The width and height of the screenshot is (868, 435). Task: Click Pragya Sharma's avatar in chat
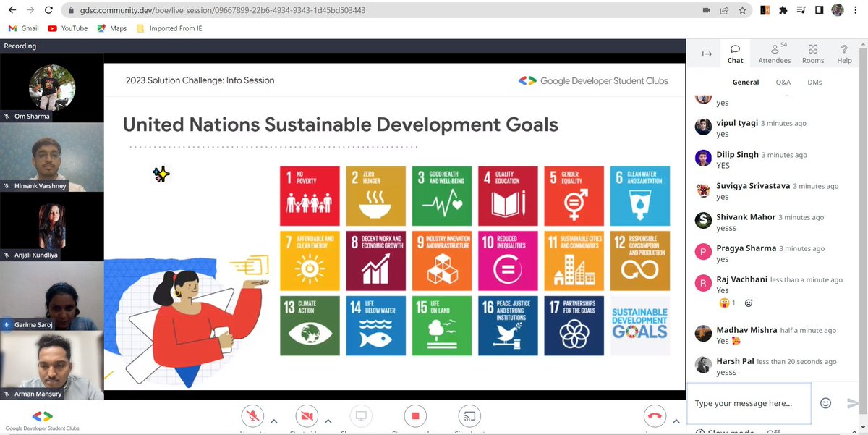(703, 252)
